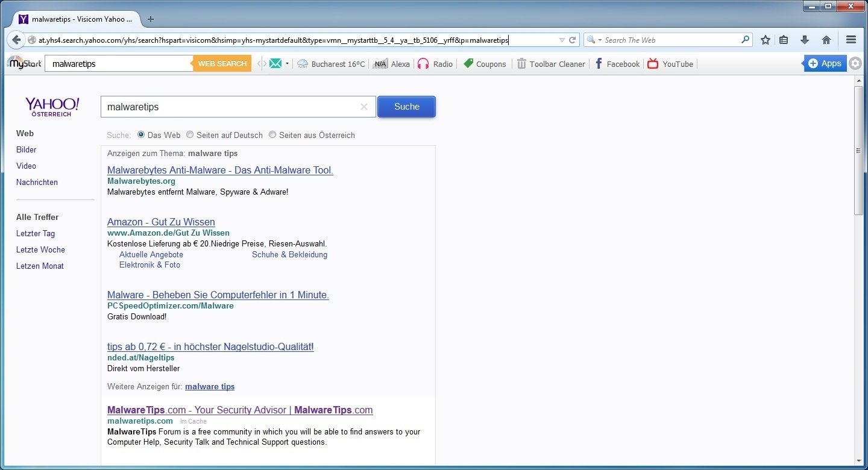Click the Yahoo Österreich logo

pyautogui.click(x=52, y=107)
